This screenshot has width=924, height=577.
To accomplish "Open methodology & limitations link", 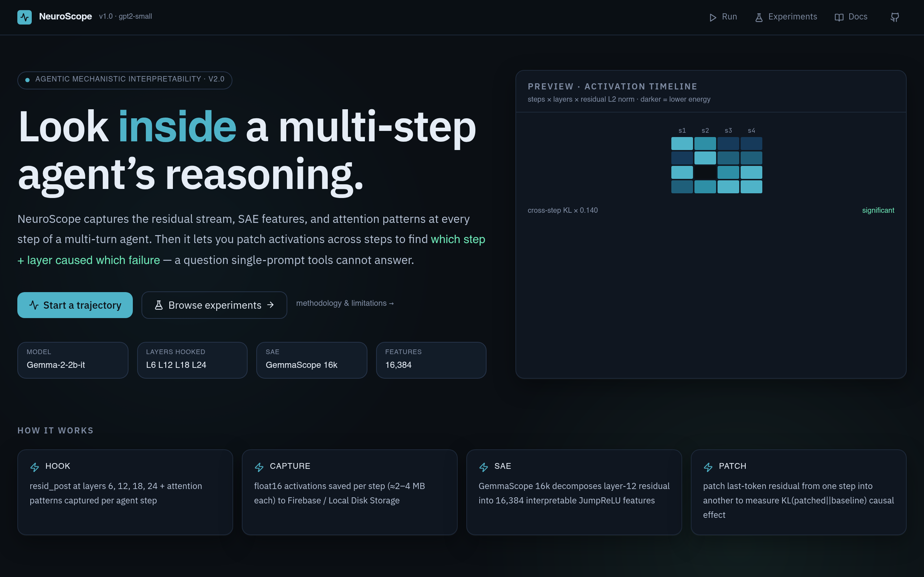I will click(345, 303).
